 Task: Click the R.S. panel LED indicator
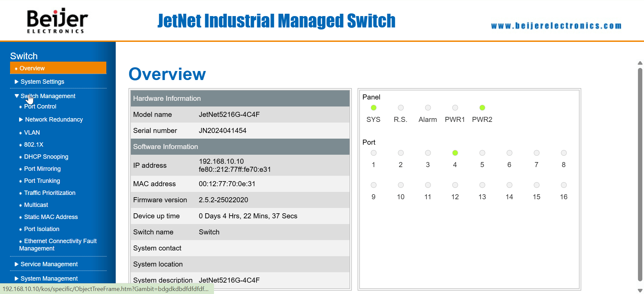click(400, 107)
